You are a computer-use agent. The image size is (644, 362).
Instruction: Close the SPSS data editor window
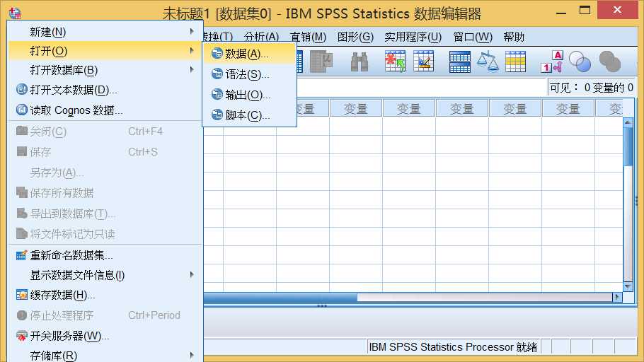tap(617, 10)
